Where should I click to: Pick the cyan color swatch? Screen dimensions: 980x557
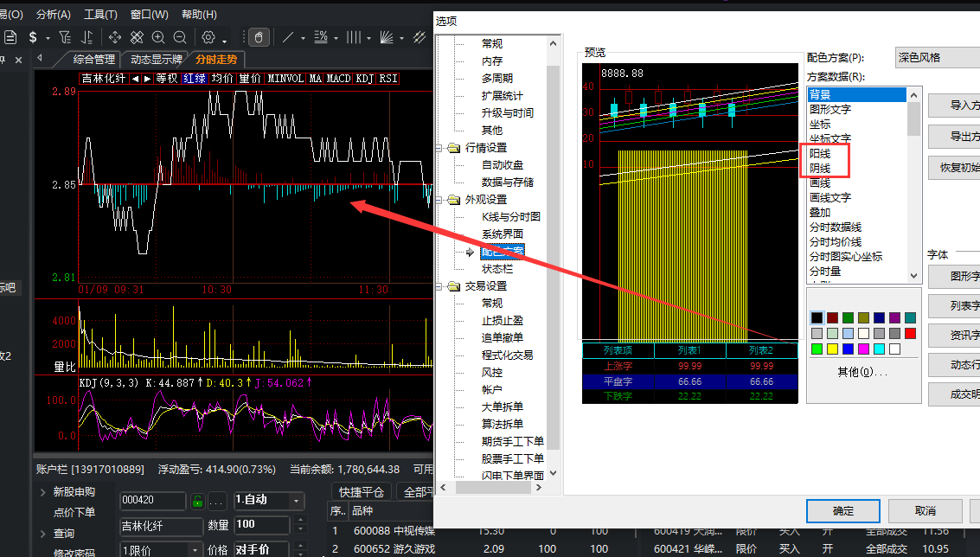click(x=879, y=349)
